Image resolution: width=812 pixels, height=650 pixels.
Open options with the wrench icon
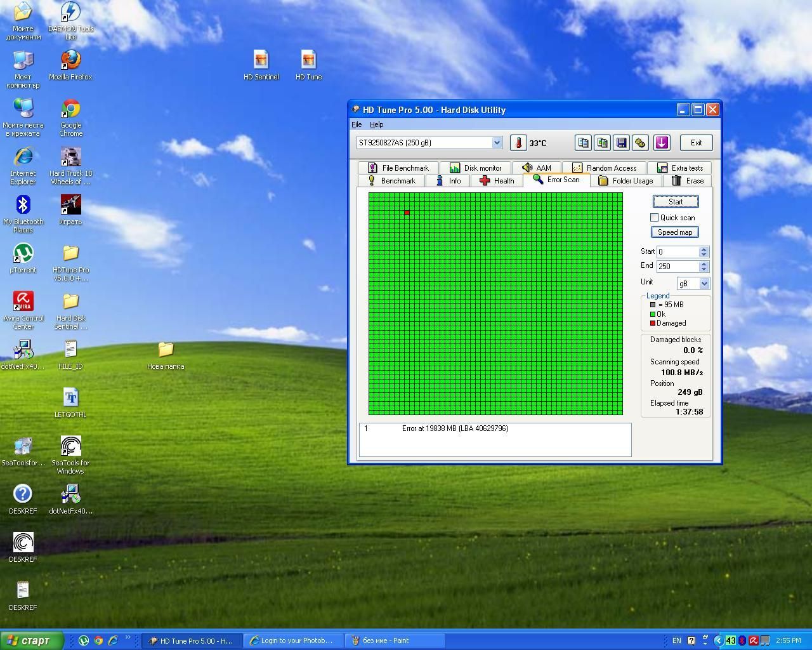click(640, 143)
